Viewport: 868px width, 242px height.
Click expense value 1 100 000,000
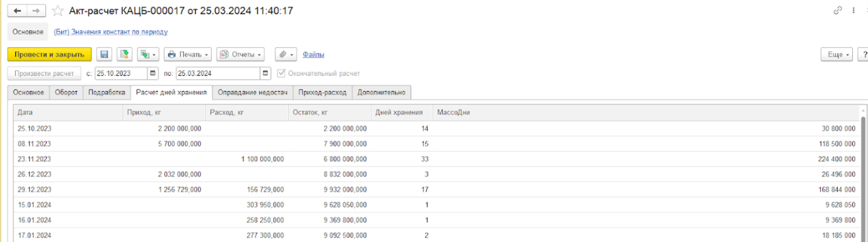tap(262, 159)
